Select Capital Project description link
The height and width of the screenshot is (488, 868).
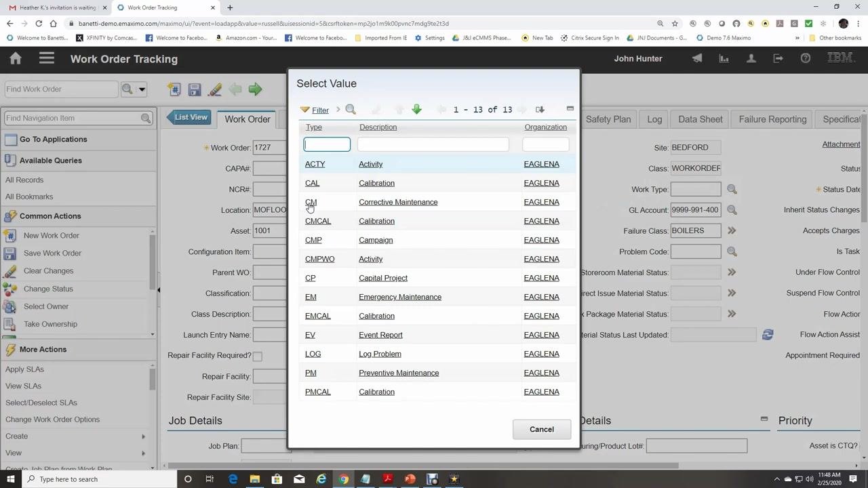tap(383, 278)
